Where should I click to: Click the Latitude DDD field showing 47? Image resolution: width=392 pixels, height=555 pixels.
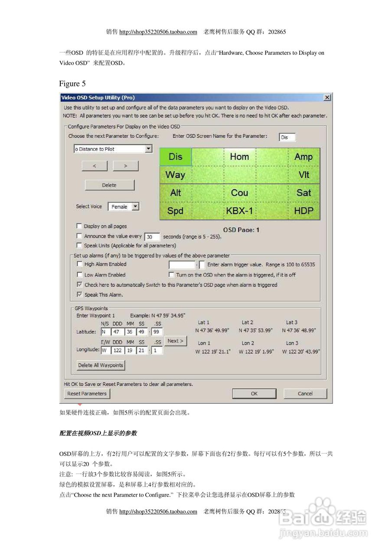(118, 332)
